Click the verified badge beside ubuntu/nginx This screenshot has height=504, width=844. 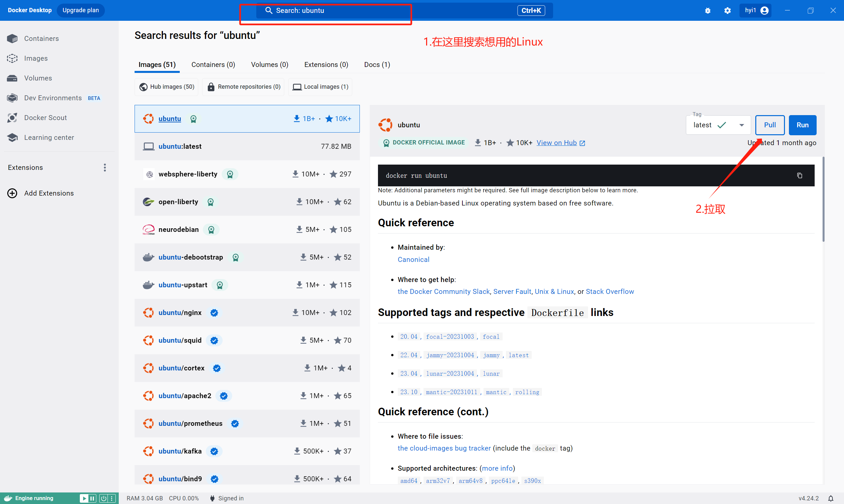214,313
